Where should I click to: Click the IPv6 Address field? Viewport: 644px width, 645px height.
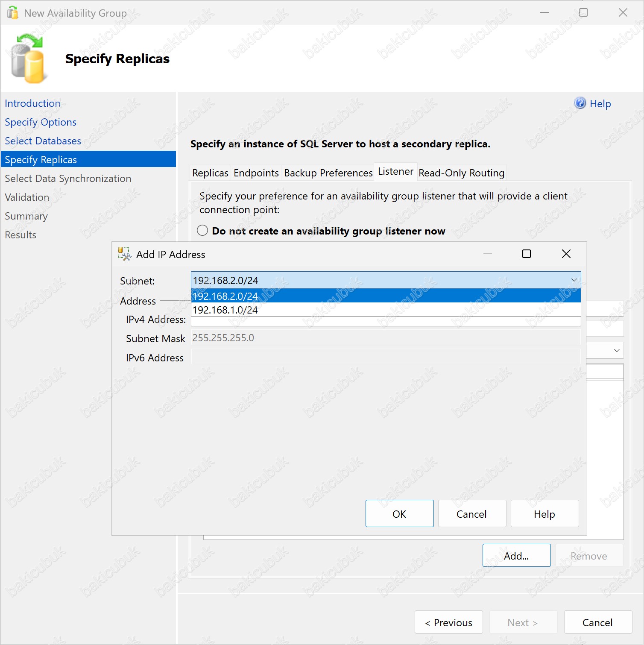(x=385, y=357)
